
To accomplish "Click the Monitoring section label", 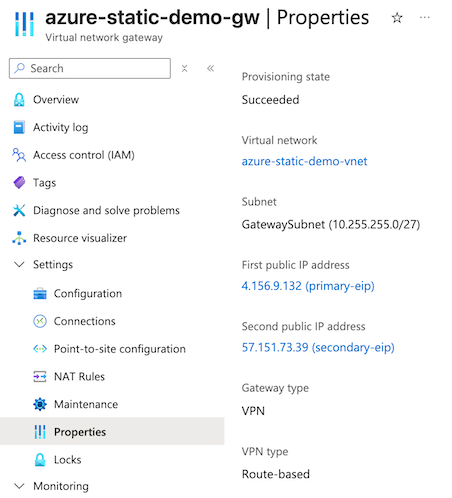I will click(61, 486).
